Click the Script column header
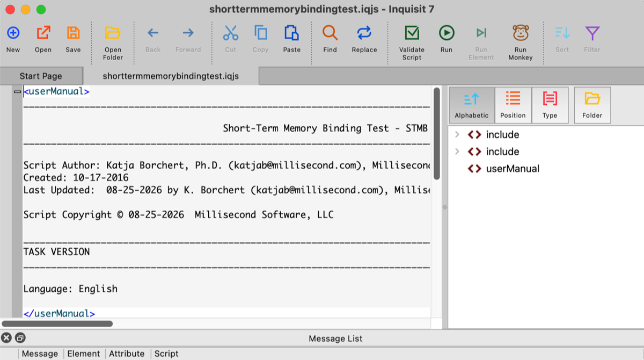 [166, 354]
